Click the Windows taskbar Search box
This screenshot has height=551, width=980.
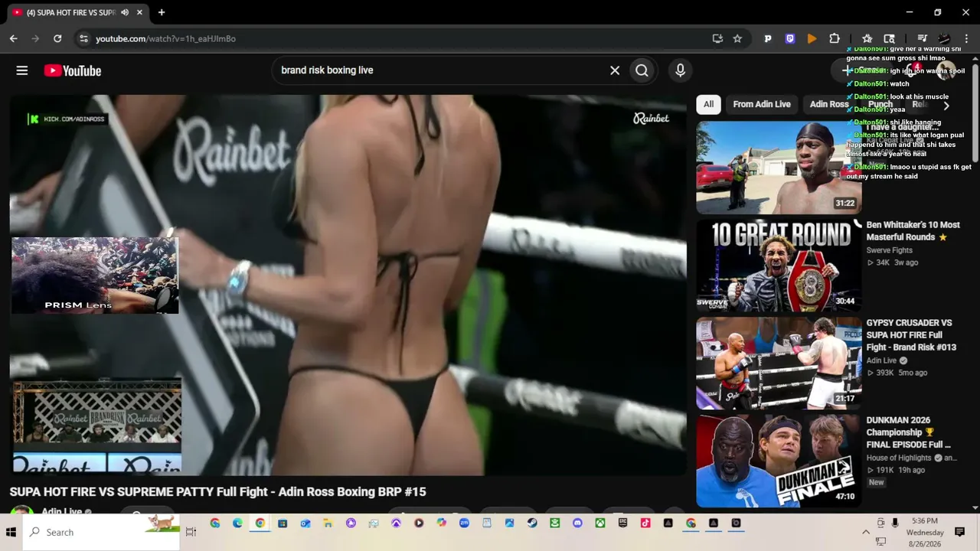tap(102, 532)
